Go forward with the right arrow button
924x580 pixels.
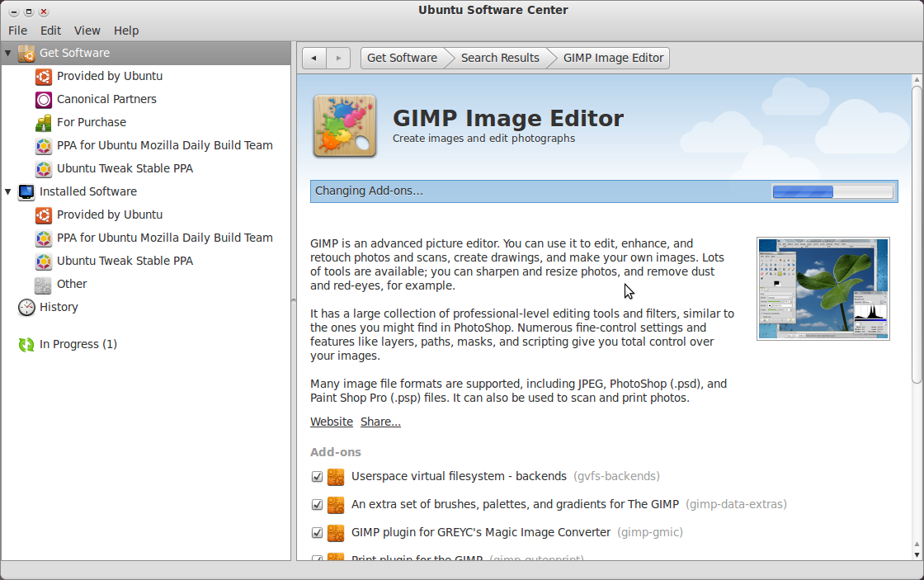point(338,58)
